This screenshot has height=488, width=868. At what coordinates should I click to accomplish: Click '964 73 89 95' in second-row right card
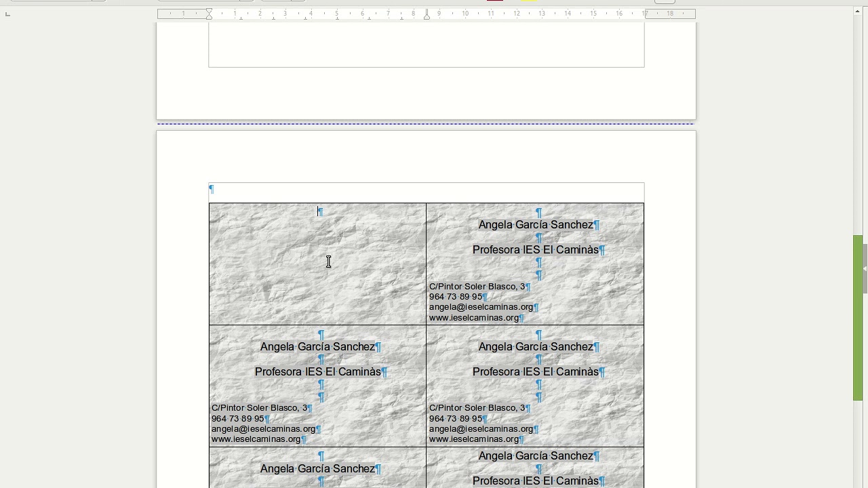tap(455, 419)
